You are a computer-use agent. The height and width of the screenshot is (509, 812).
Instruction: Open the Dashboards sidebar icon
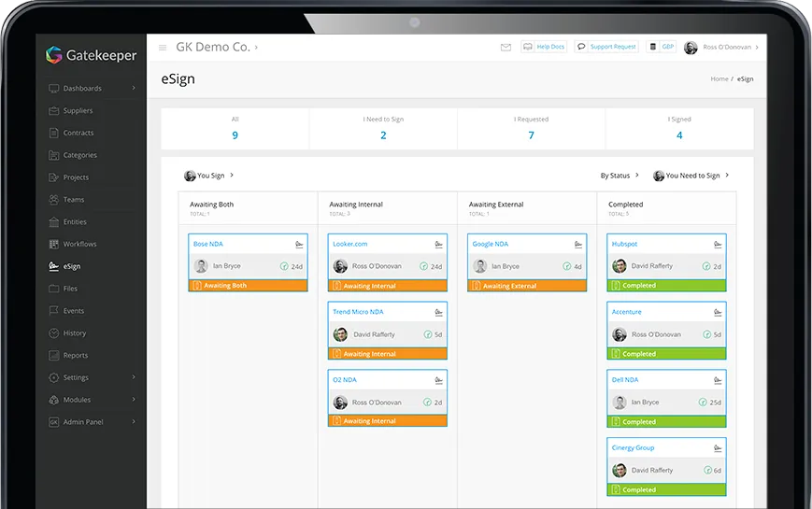point(54,89)
